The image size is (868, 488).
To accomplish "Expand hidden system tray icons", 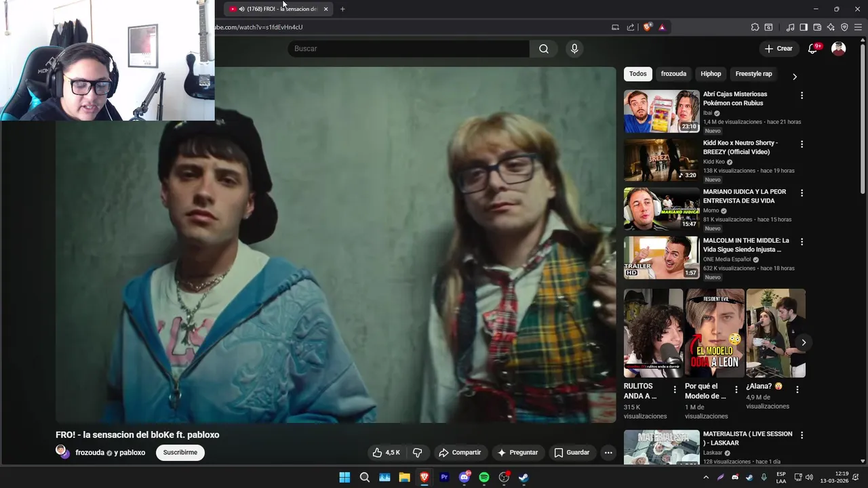I will tap(706, 477).
